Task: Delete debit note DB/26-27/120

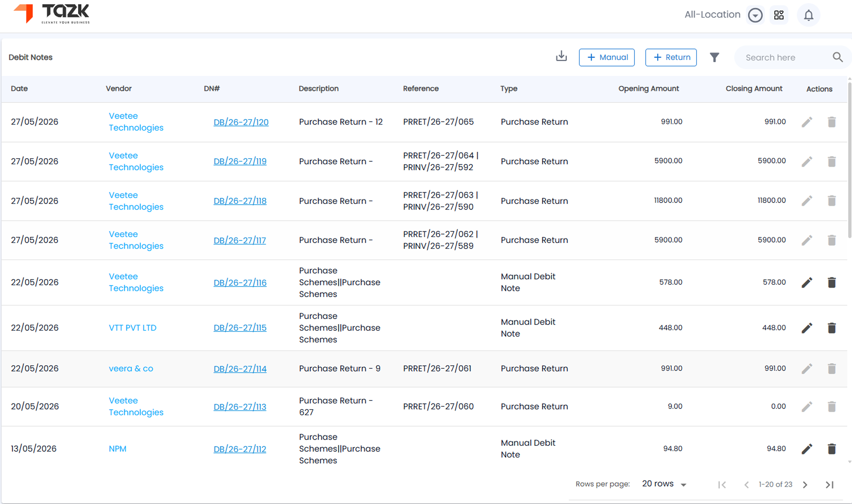Action: tap(831, 122)
